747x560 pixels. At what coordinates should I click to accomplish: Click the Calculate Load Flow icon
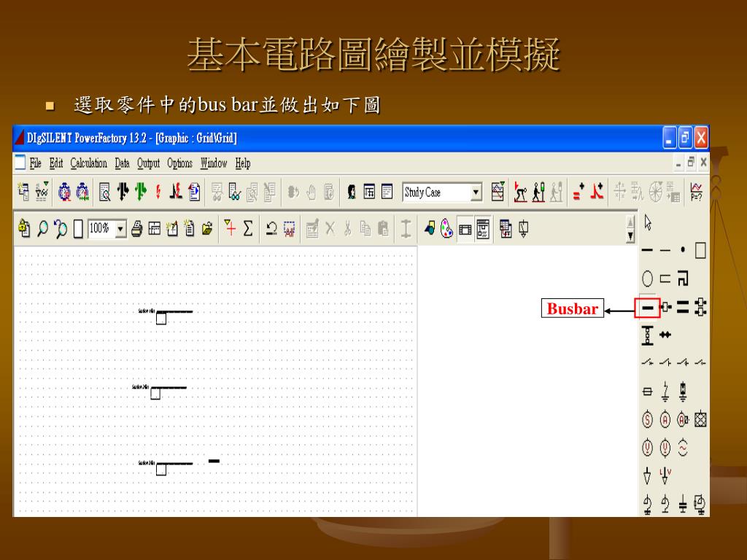coord(123,192)
